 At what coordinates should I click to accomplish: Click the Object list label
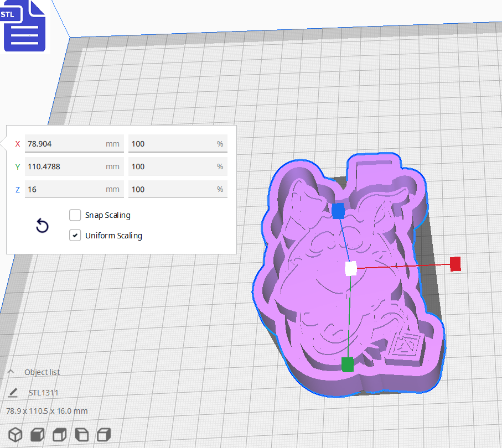[42, 372]
